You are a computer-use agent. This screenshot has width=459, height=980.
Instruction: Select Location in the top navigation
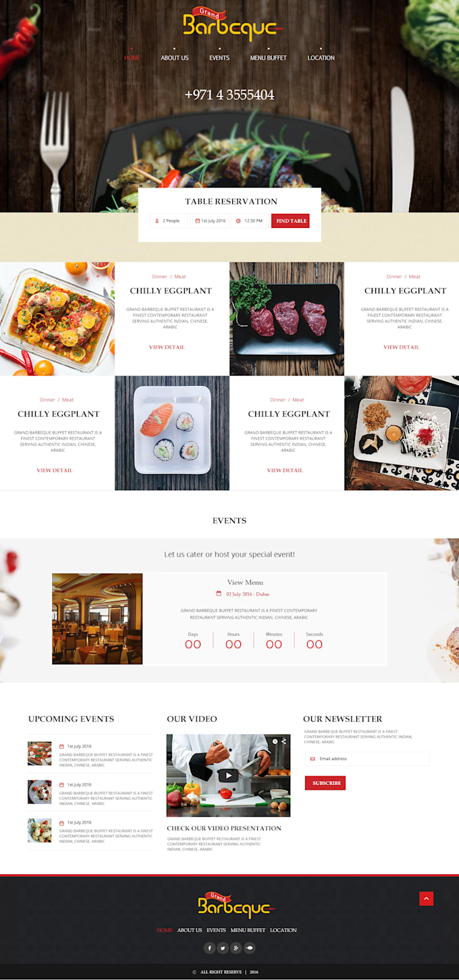point(321,58)
